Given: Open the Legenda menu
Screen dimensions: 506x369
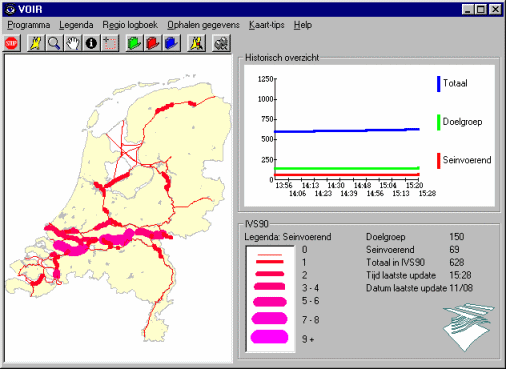Looking at the screenshot, I should tap(76, 25).
